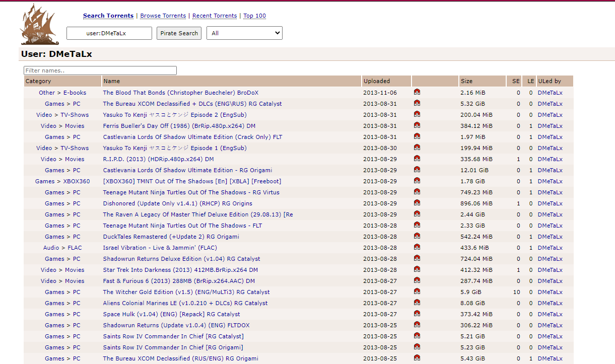The width and height of the screenshot is (615, 364).
Task: Open Movies category link beside R.I.P.D.
Action: (x=75, y=159)
